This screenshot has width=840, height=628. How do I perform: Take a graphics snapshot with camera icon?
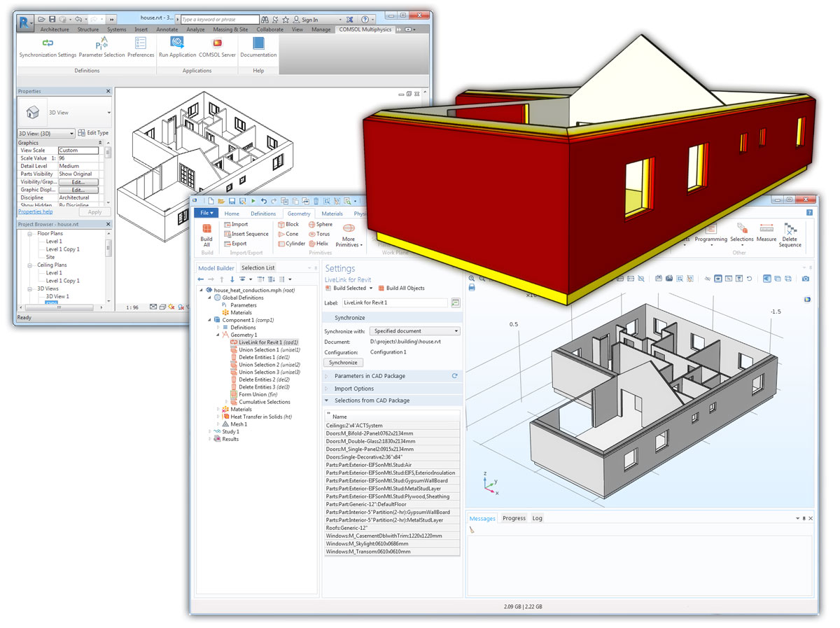(x=806, y=279)
